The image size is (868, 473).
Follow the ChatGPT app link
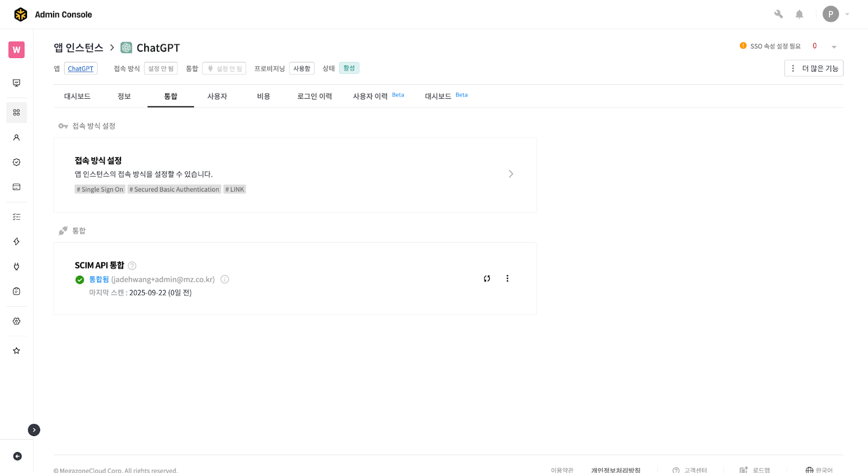[80, 68]
